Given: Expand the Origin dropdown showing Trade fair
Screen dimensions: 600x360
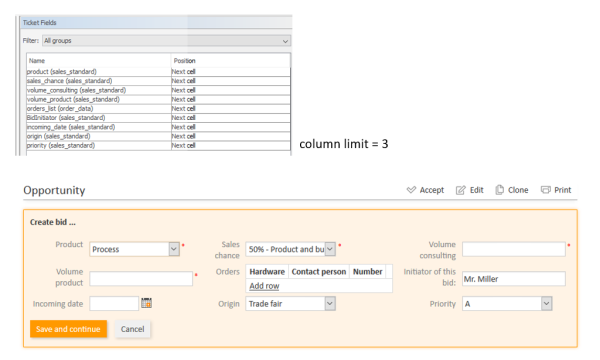Looking at the screenshot, I should (330, 304).
